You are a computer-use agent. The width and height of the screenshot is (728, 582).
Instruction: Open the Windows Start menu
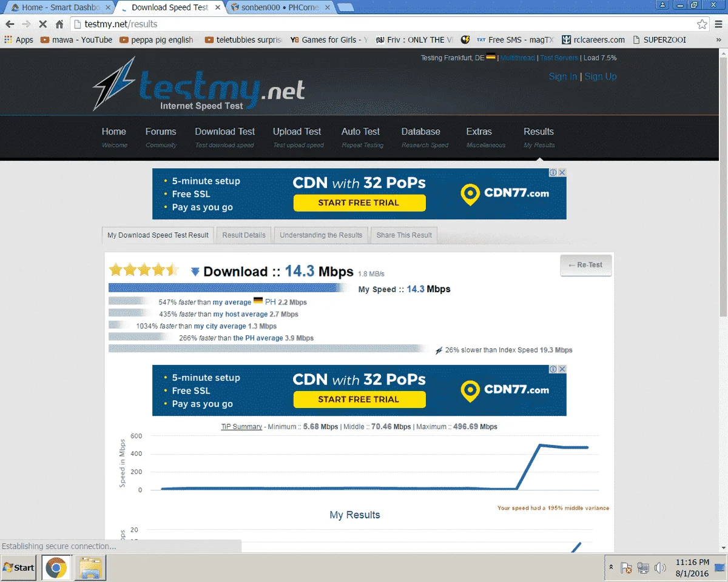pos(19,567)
